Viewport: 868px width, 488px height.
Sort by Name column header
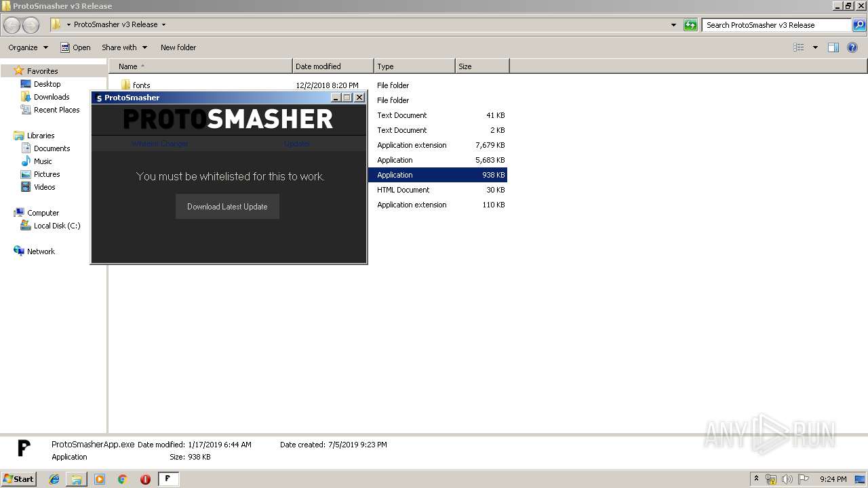(x=200, y=66)
